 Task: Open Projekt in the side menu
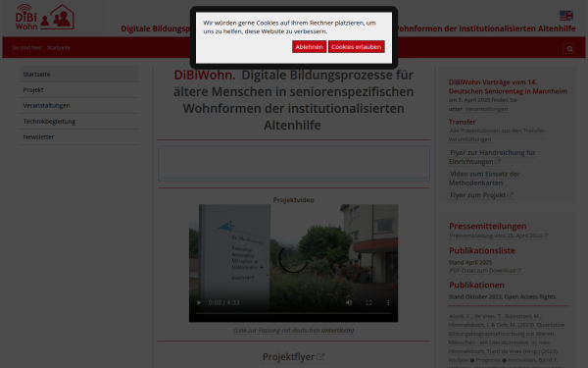pos(78,90)
